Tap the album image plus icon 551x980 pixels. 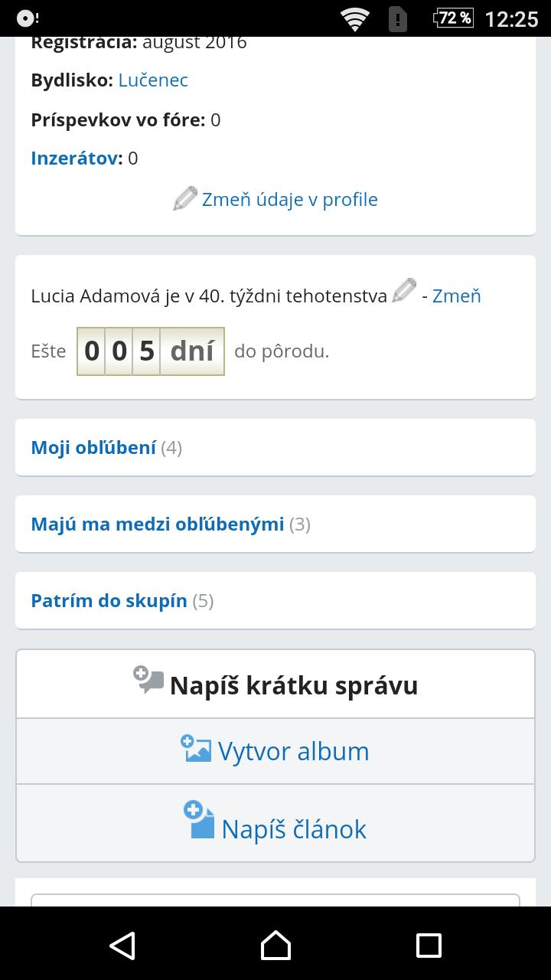click(x=196, y=748)
